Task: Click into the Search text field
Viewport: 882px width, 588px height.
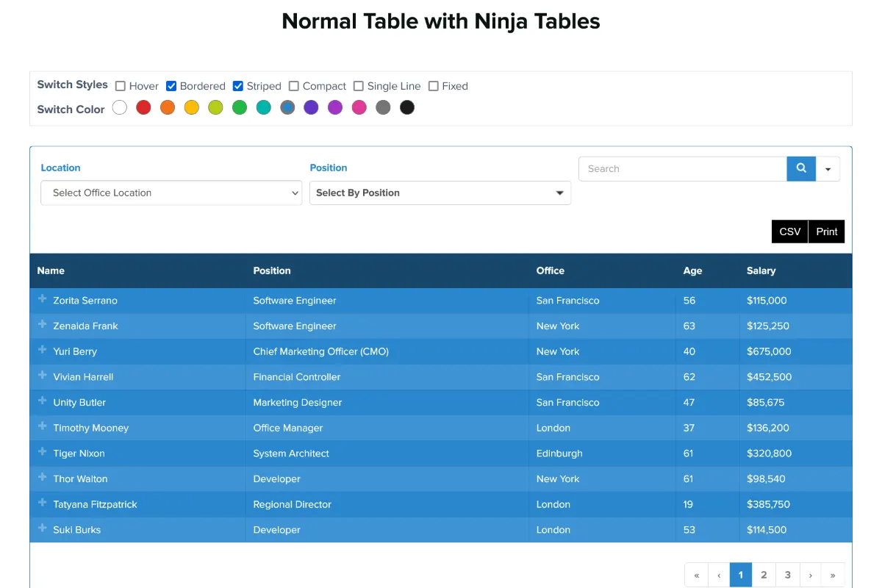Action: point(682,168)
